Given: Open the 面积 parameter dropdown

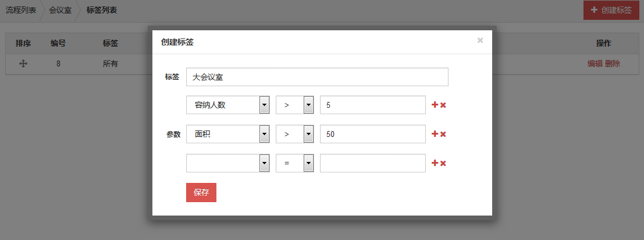Looking at the screenshot, I should 228,134.
